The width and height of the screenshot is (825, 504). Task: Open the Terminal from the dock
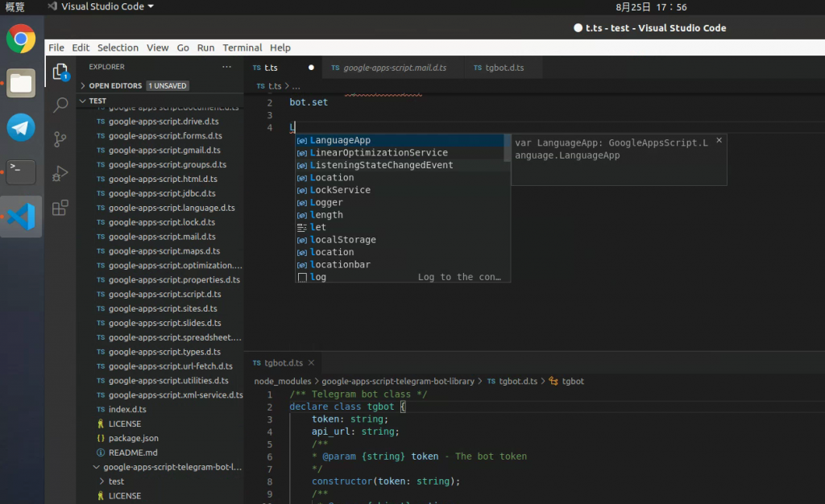[21, 171]
